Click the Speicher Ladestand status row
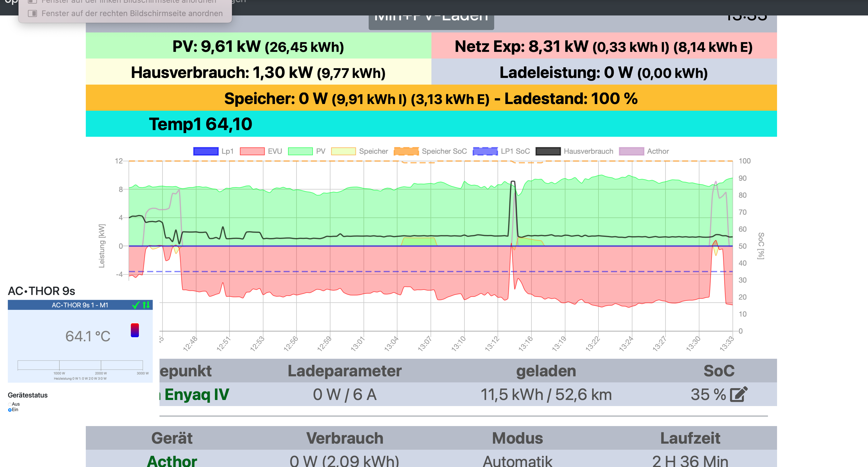This screenshot has width=868, height=467. 431,98
